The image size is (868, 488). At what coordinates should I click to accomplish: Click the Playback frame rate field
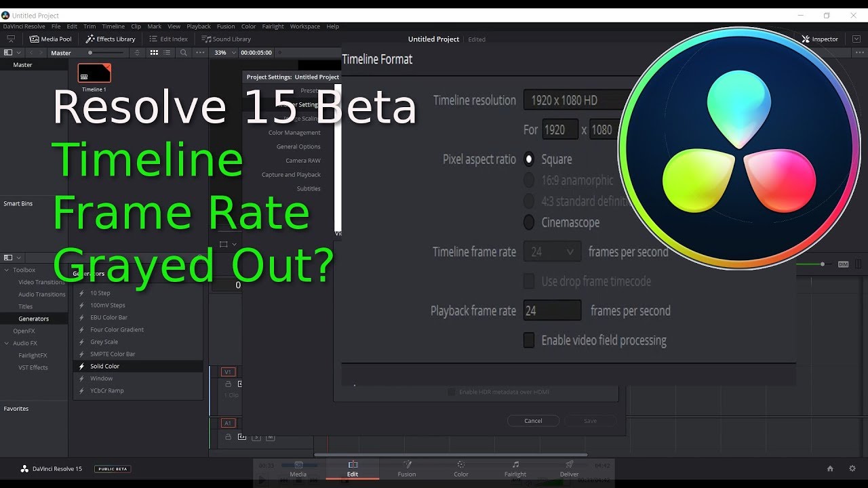(x=552, y=310)
